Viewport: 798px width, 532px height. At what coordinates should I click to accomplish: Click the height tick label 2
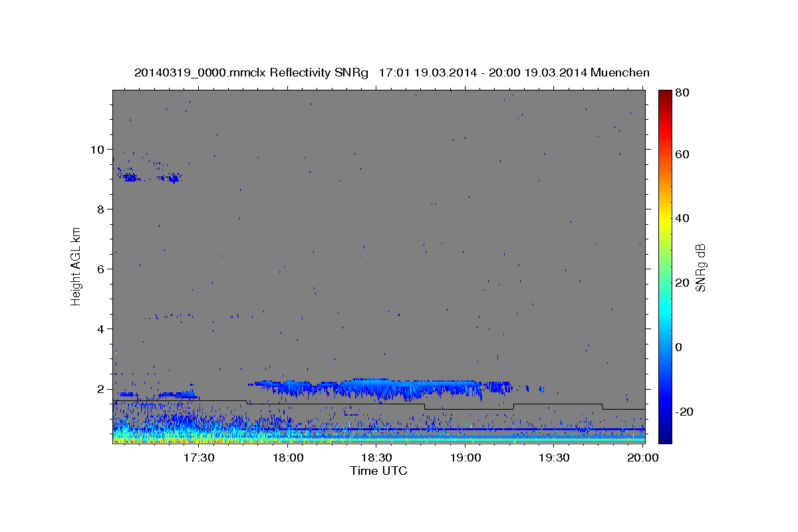click(x=102, y=389)
